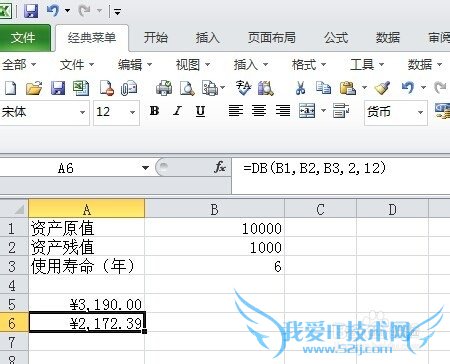Screen dimensions: 450x364
Task: Click the Save disk icon in classic toolbar
Action: point(58,88)
